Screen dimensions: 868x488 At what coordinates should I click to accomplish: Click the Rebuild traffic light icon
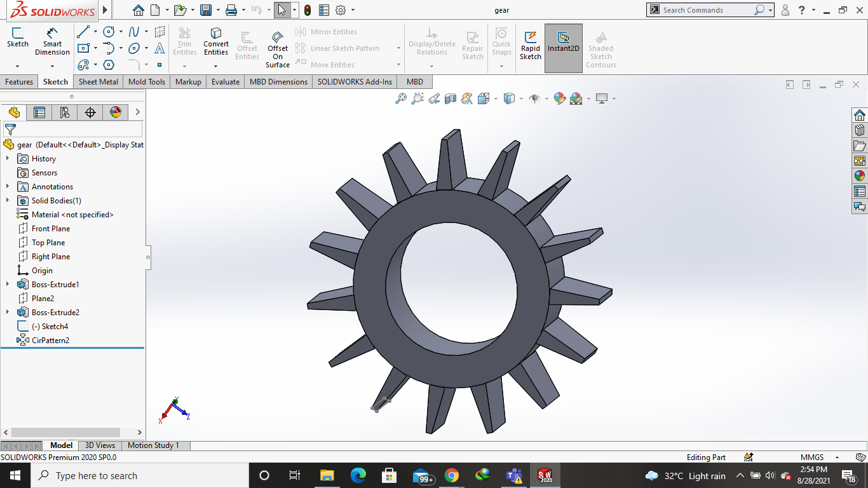308,10
